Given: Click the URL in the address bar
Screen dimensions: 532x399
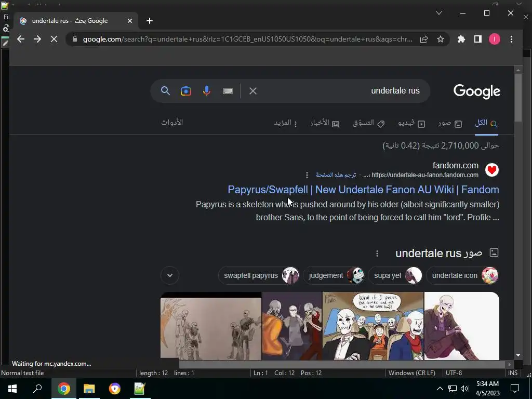Looking at the screenshot, I should 248,39.
